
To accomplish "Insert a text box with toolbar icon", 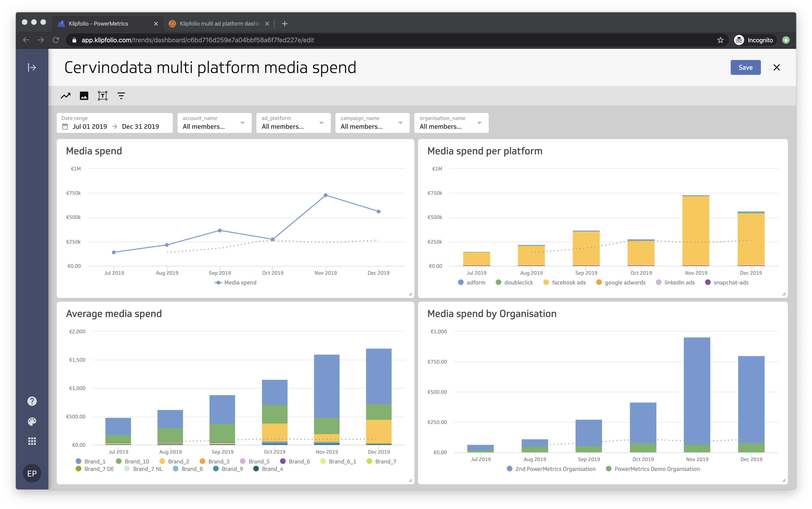I will coord(102,96).
